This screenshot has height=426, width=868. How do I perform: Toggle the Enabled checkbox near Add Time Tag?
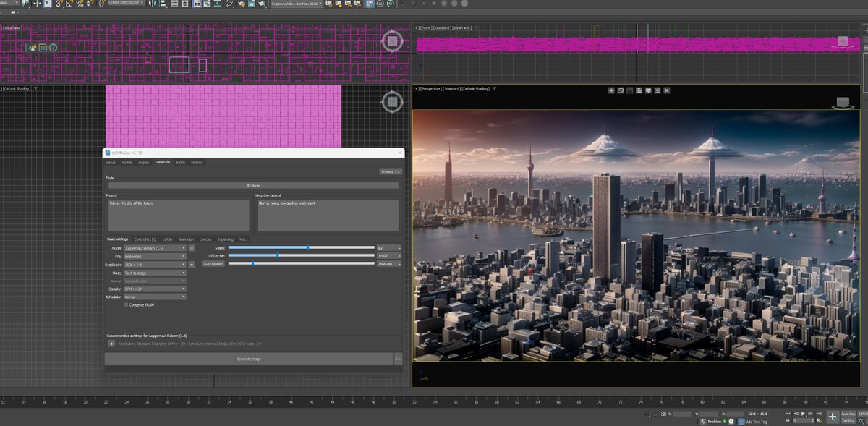pos(703,421)
